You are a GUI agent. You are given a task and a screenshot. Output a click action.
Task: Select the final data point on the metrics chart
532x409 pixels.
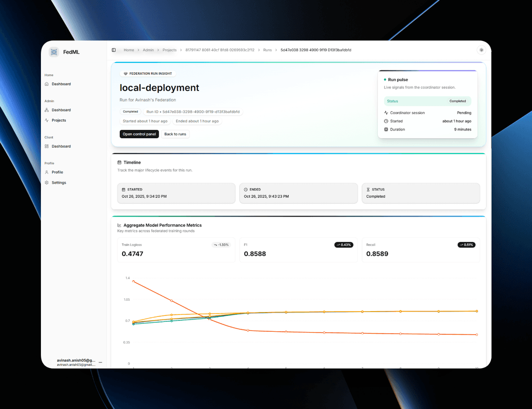point(476,311)
